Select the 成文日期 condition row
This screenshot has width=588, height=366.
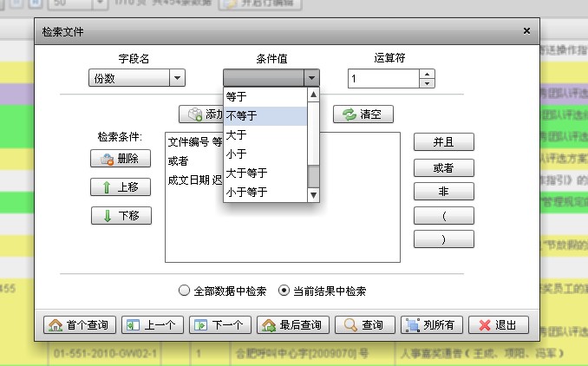click(194, 180)
